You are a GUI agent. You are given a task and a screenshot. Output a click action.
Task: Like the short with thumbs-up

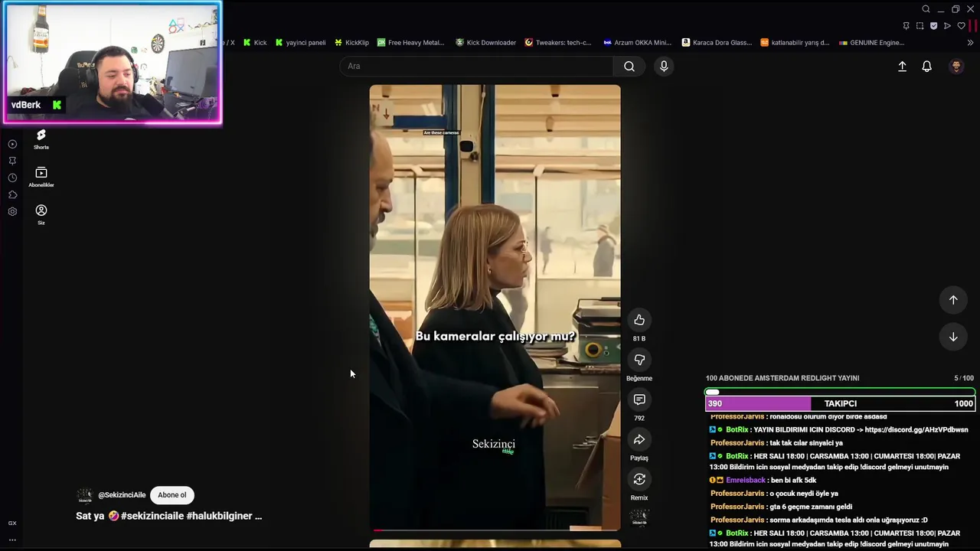coord(639,320)
